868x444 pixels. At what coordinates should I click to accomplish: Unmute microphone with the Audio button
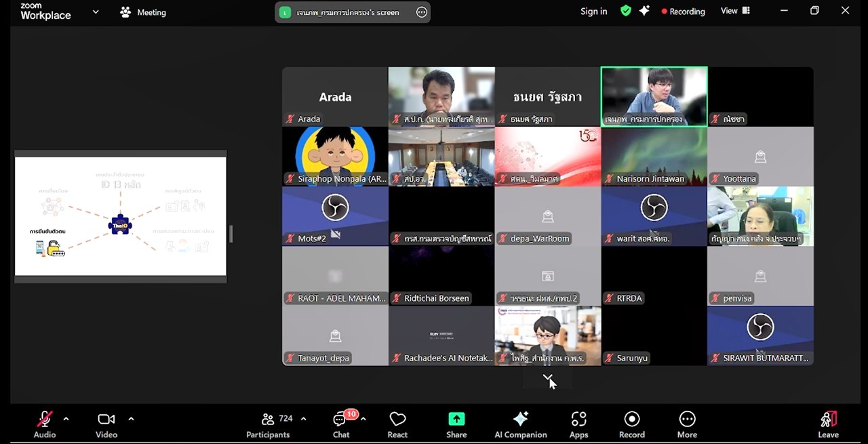click(45, 424)
